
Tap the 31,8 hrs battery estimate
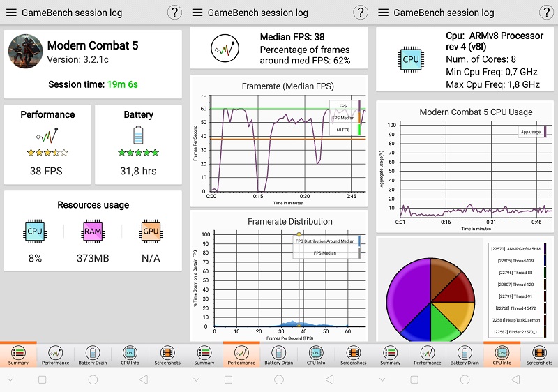click(x=138, y=171)
